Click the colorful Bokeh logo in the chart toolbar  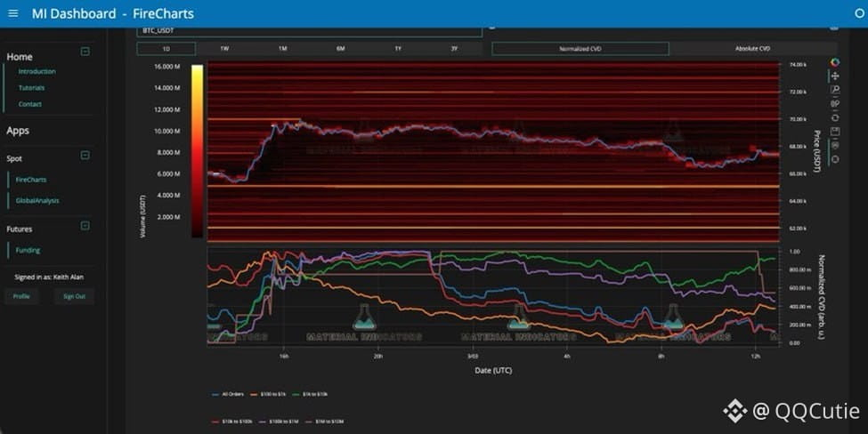pyautogui.click(x=835, y=62)
